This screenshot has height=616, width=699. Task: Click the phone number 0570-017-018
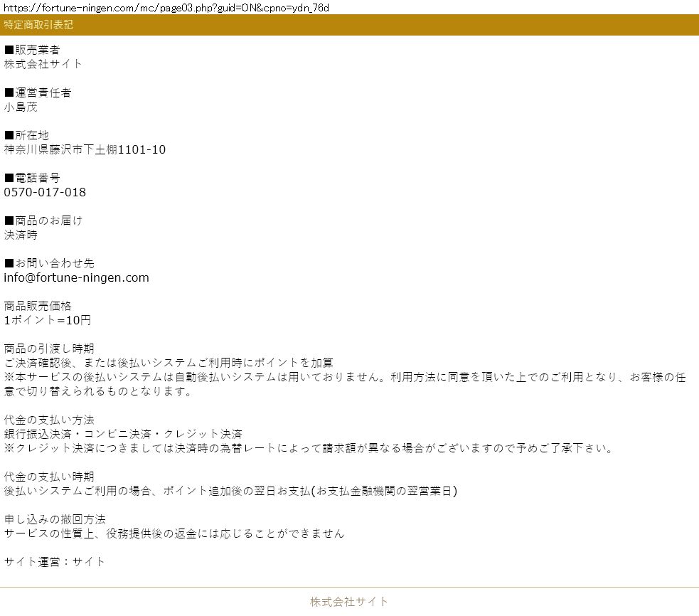[45, 192]
